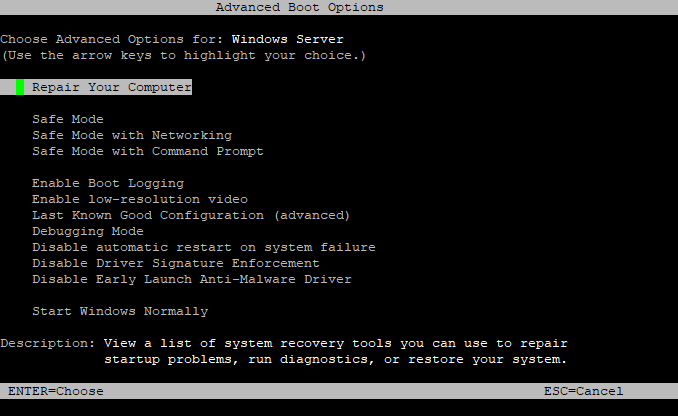Click the arrow keys instruction line
The width and height of the screenshot is (678, 416).
click(183, 55)
